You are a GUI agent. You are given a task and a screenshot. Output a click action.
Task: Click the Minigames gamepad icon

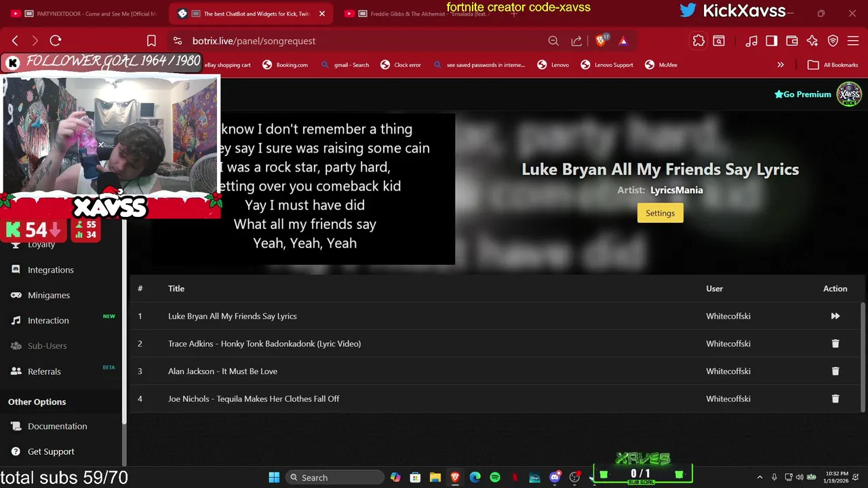(x=16, y=295)
